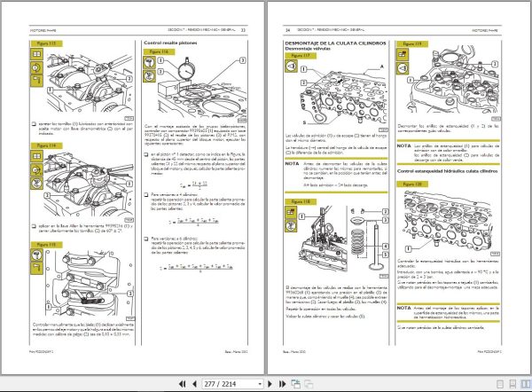Click the eye inspection icon beside Figura 119

pos(403,68)
